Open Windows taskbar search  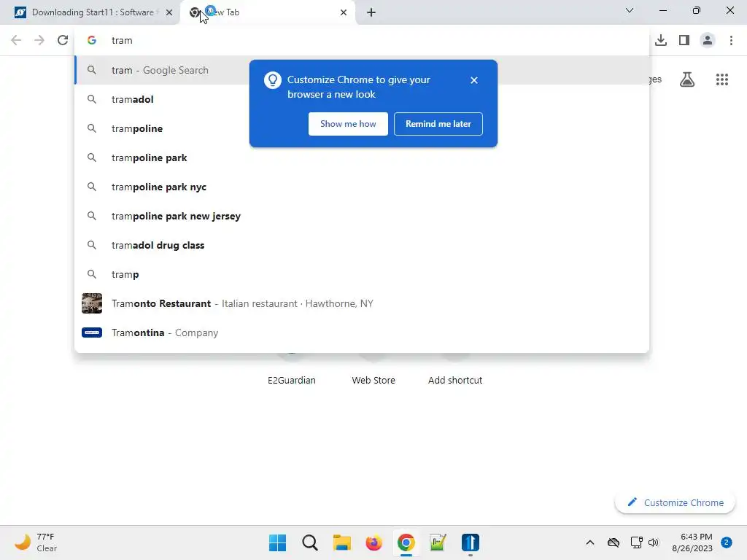coord(309,542)
